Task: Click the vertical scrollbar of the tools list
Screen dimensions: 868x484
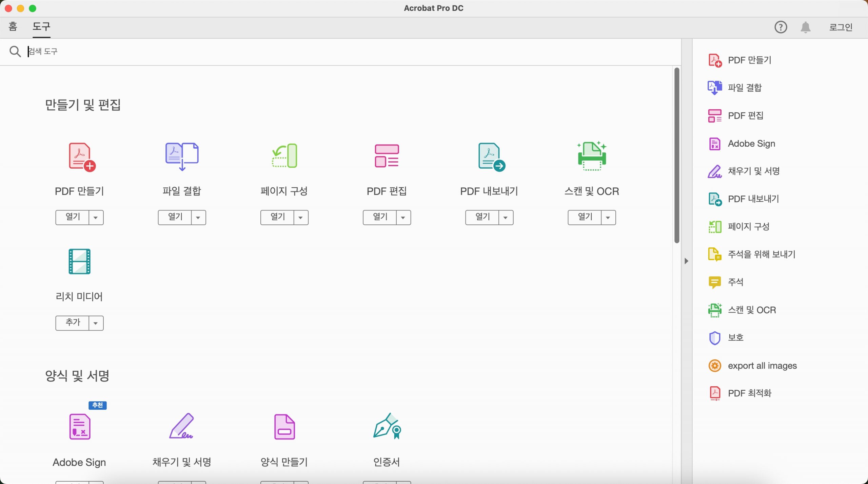Action: (x=677, y=155)
